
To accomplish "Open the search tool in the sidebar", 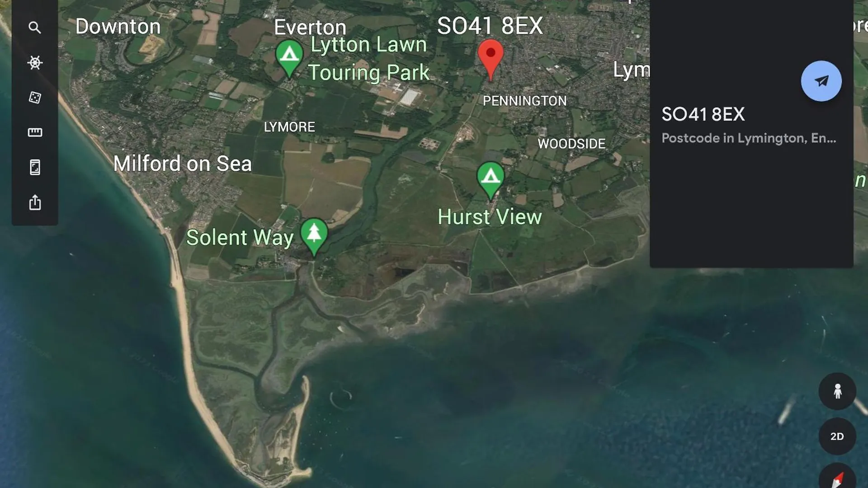I will pyautogui.click(x=35, y=28).
